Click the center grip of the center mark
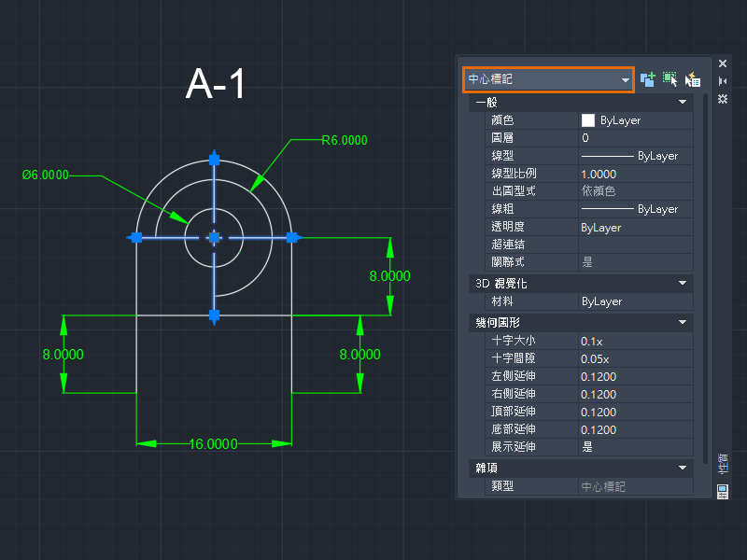This screenshot has height=560, width=747. pos(214,237)
